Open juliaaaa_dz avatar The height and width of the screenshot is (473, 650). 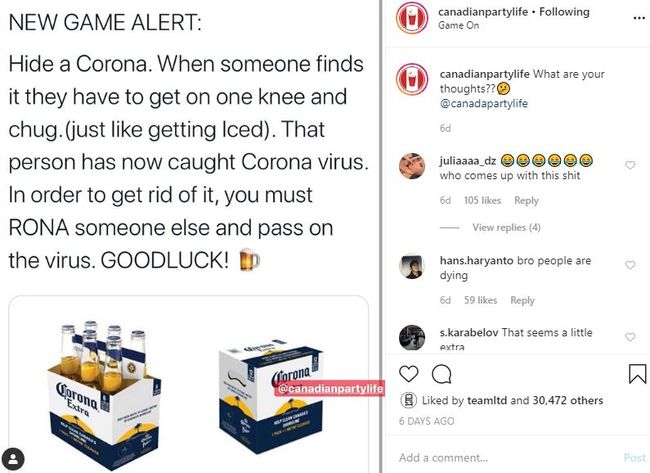[x=412, y=166]
